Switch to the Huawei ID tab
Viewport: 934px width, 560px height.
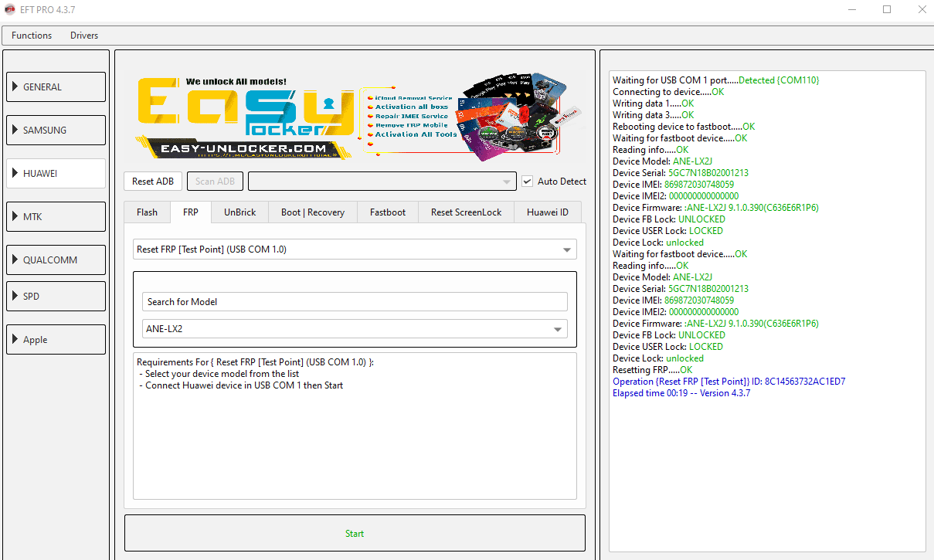(x=548, y=212)
